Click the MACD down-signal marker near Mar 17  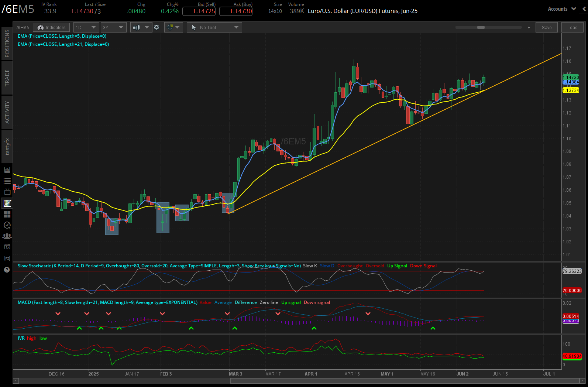click(278, 314)
